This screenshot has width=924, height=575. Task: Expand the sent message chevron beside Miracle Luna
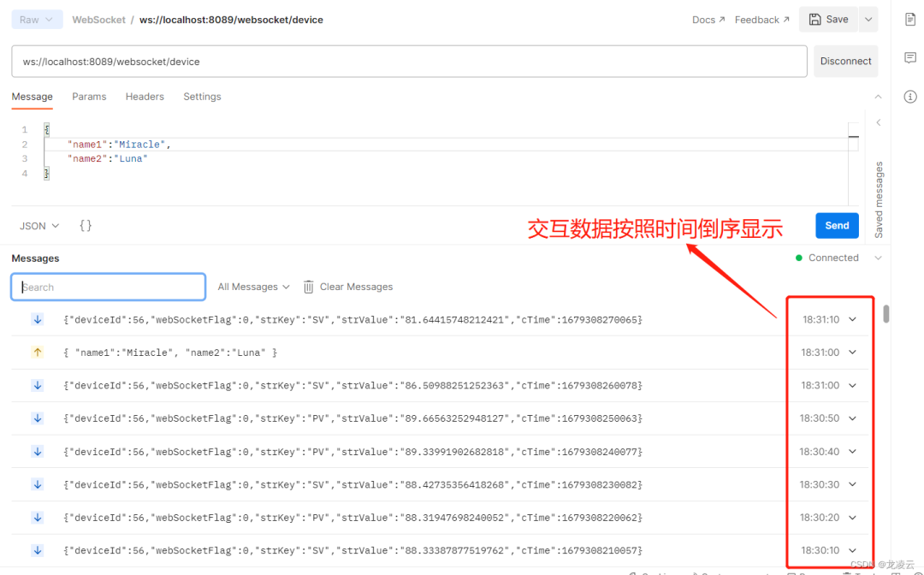coord(853,353)
